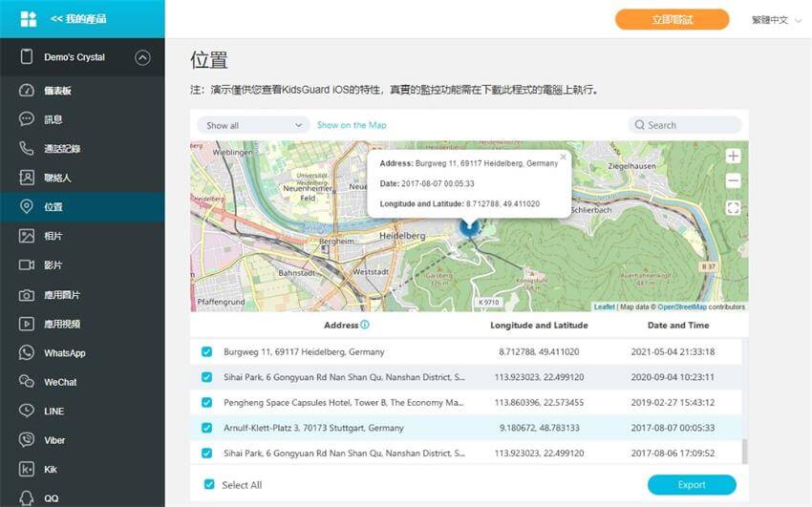Open the app videos play icon
This screenshot has width=812, height=507.
[x=27, y=324]
